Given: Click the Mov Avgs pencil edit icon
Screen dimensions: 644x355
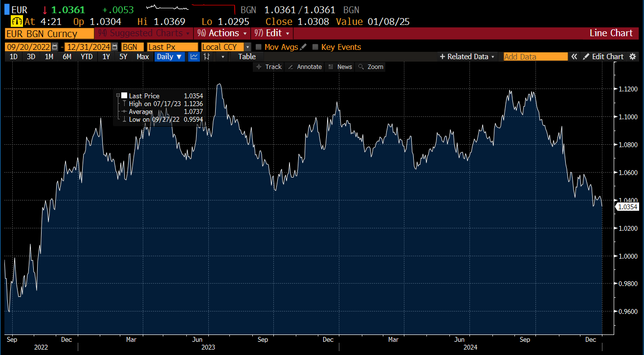Looking at the screenshot, I should click(303, 47).
